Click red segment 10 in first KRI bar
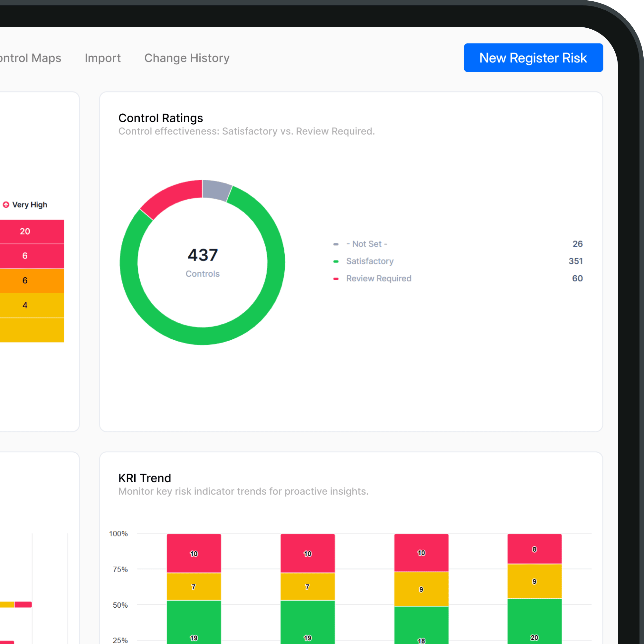This screenshot has width=644, height=644. click(194, 553)
